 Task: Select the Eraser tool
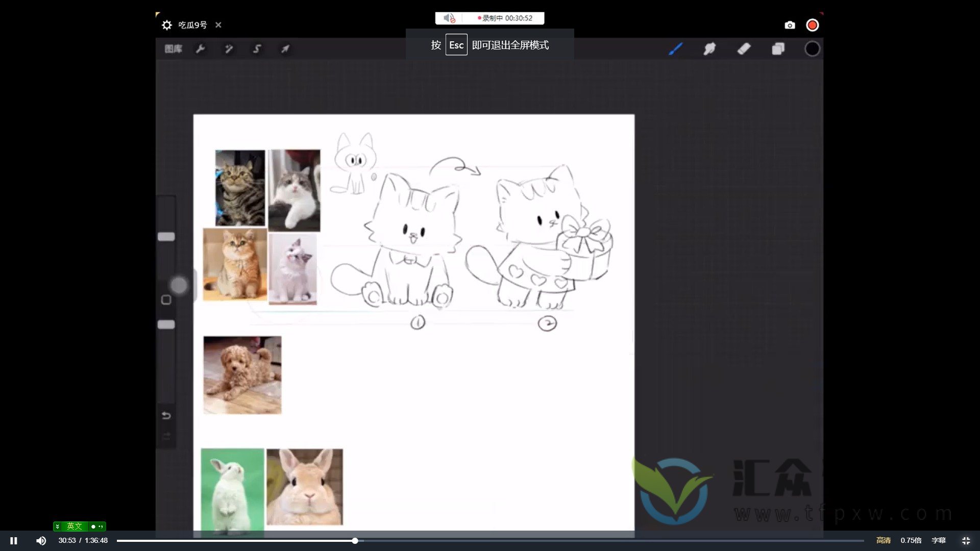(744, 49)
